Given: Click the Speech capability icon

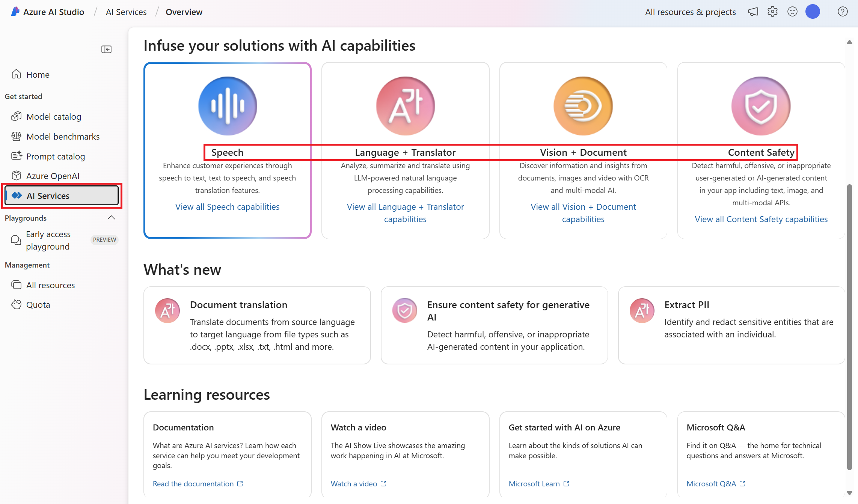Looking at the screenshot, I should point(227,105).
